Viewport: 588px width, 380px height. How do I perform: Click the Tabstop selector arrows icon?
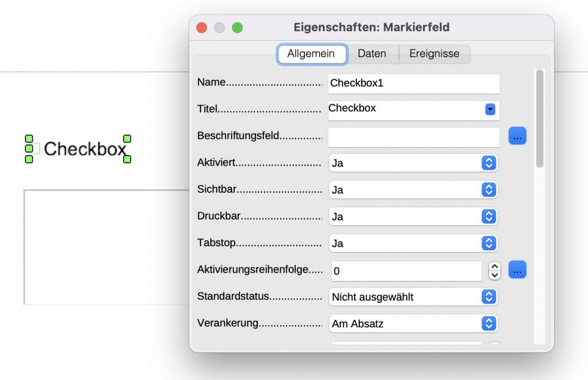(x=488, y=243)
